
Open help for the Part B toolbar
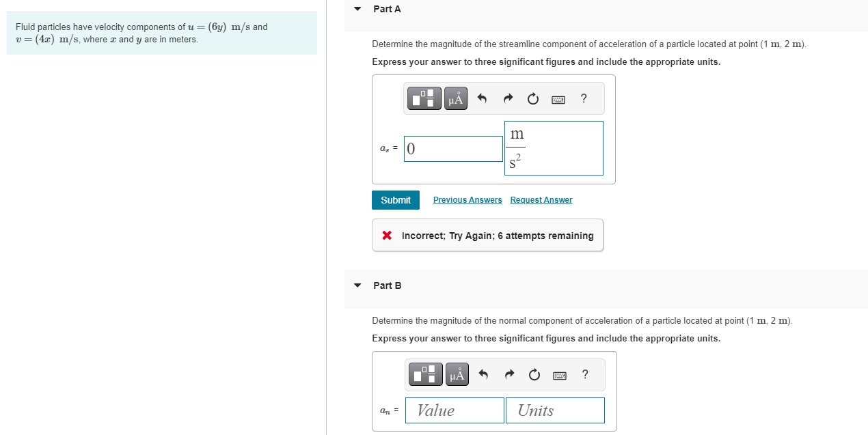(584, 374)
